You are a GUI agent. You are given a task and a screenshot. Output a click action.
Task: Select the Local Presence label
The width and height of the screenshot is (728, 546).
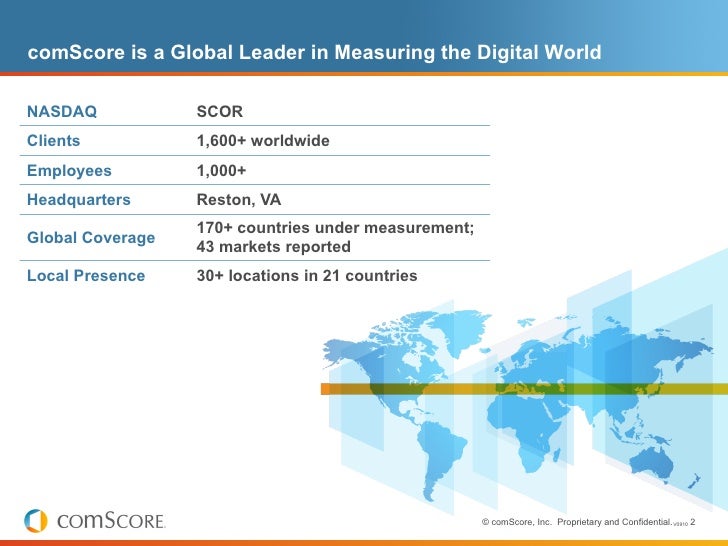tap(86, 276)
